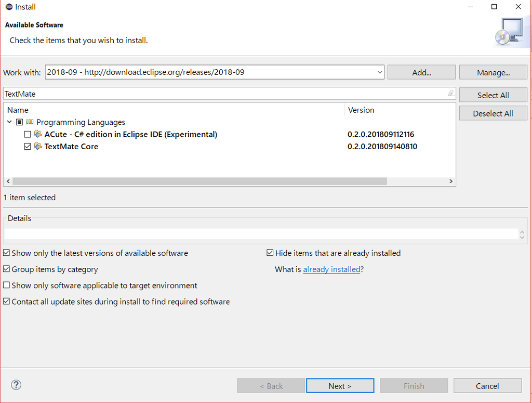Toggle the Programming Languages category checkbox
The width and height of the screenshot is (532, 403).
point(19,122)
